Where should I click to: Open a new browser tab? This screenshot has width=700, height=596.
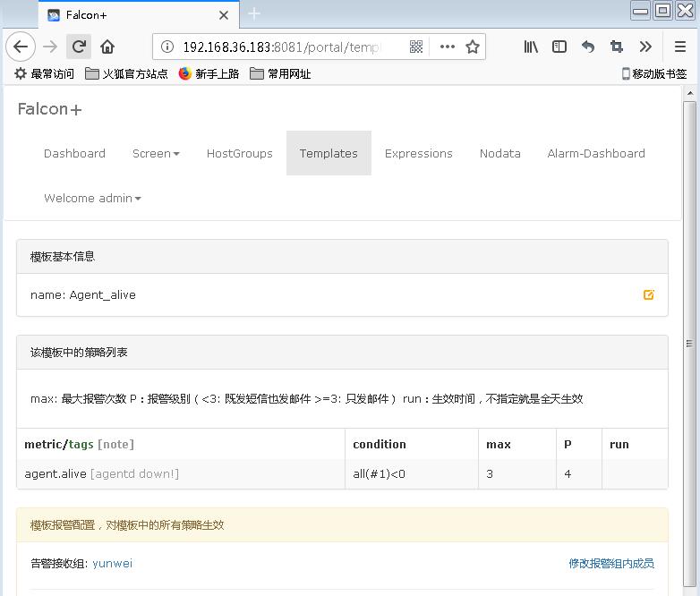(x=254, y=13)
